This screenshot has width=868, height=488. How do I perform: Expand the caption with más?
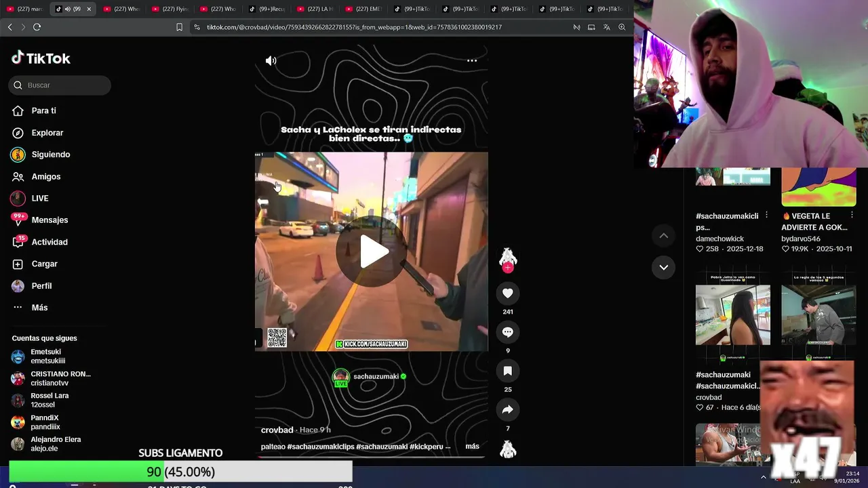[x=472, y=446]
